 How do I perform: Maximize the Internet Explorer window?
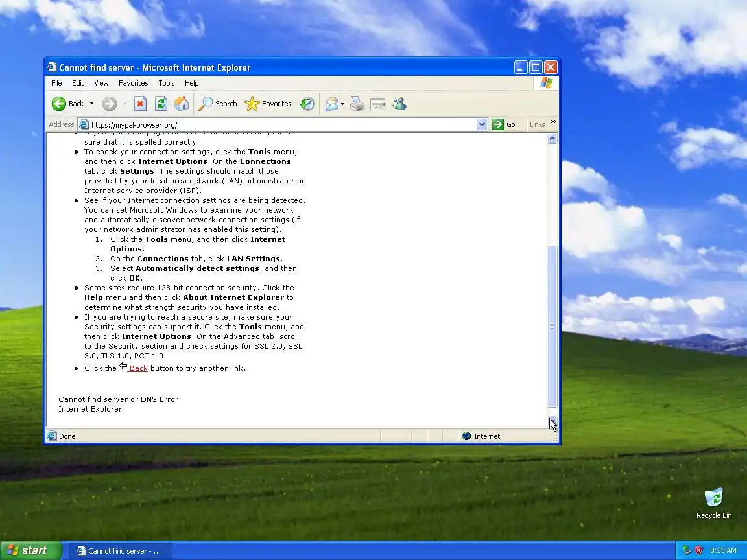pyautogui.click(x=536, y=67)
